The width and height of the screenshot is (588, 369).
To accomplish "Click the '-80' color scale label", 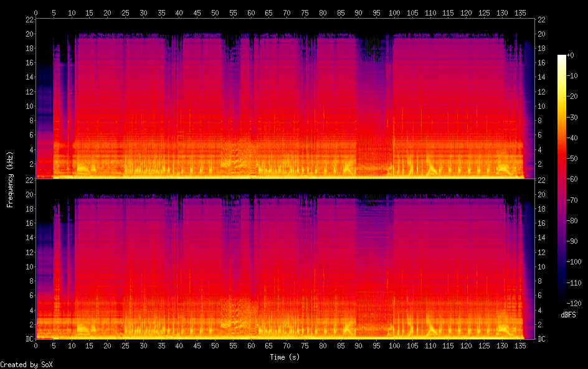I will coord(572,221).
